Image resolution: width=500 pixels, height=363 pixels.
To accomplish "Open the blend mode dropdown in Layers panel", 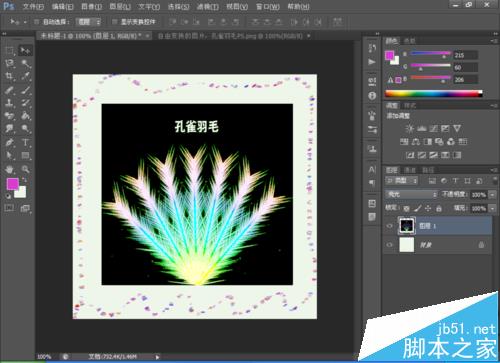I will coord(411,194).
